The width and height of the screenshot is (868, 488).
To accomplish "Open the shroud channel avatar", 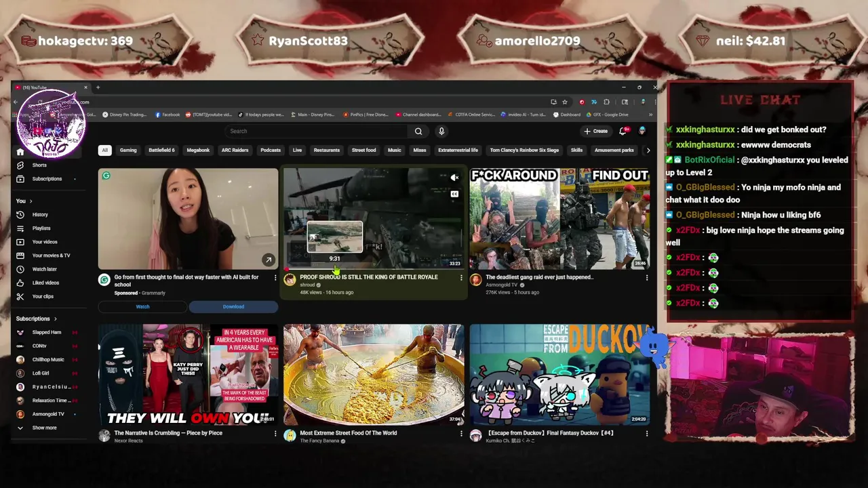I will (x=290, y=280).
